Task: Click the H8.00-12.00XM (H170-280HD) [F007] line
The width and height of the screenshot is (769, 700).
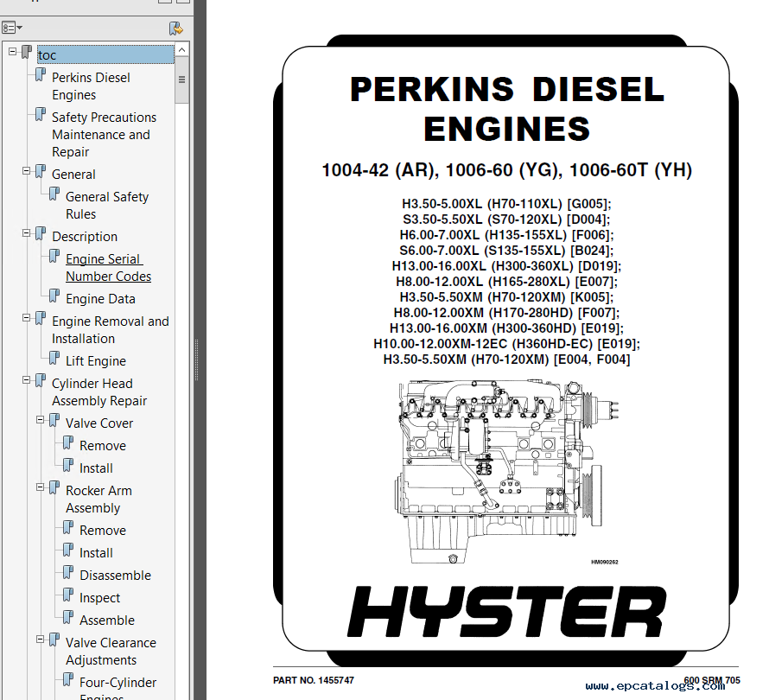Action: (x=506, y=313)
